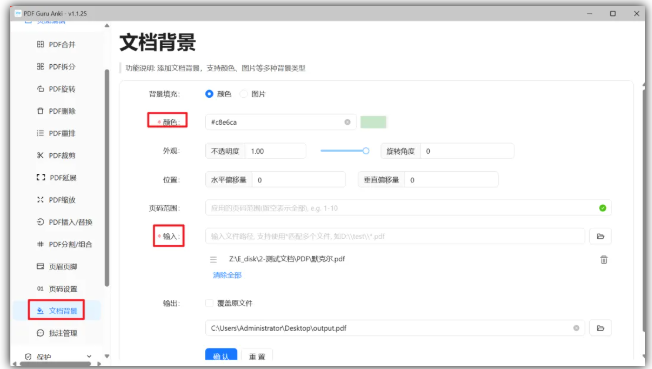Select 页眉页脚 header footer item
This screenshot has width=652, height=369.
[57, 267]
